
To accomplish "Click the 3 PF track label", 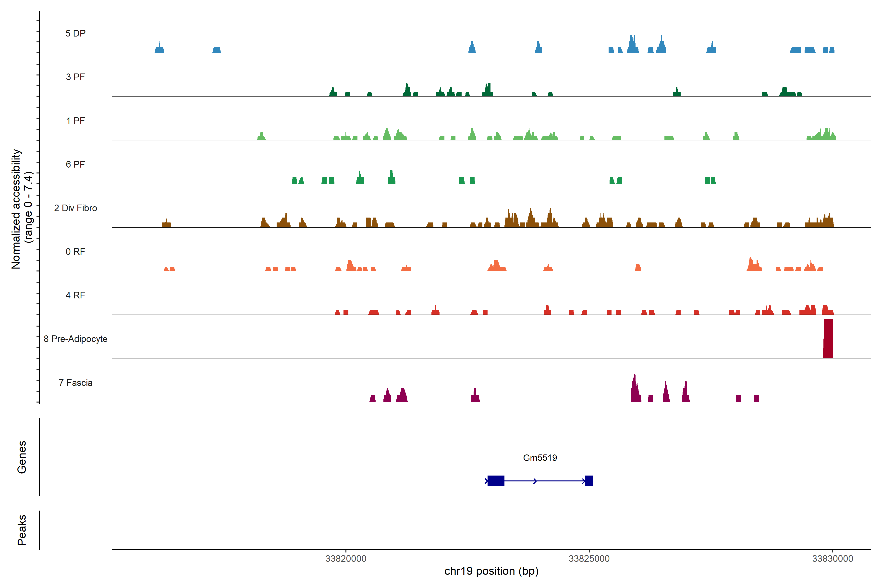I will click(75, 77).
